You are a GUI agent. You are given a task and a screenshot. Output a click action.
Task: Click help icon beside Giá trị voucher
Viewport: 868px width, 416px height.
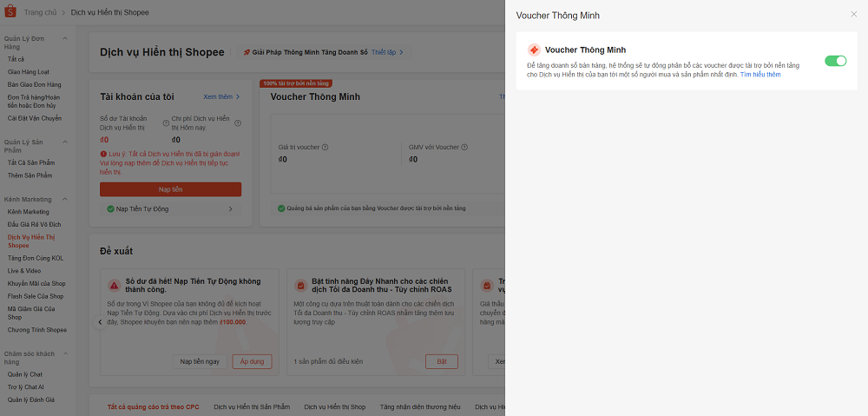point(325,147)
